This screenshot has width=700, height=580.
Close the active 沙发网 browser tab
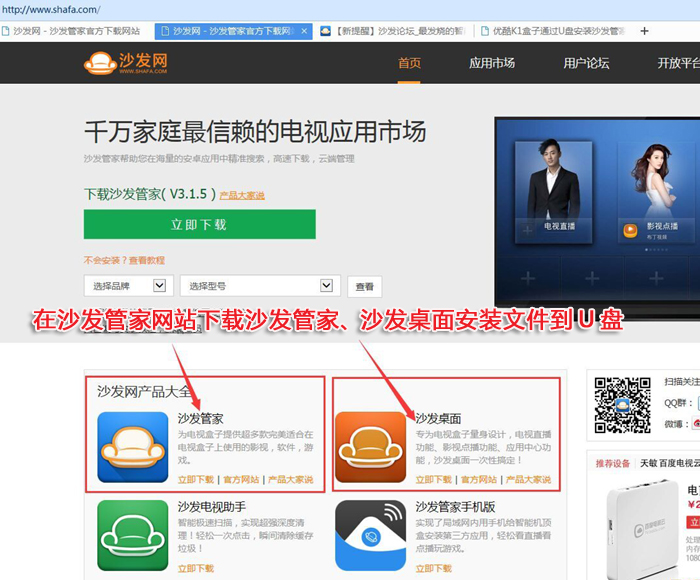[x=304, y=31]
